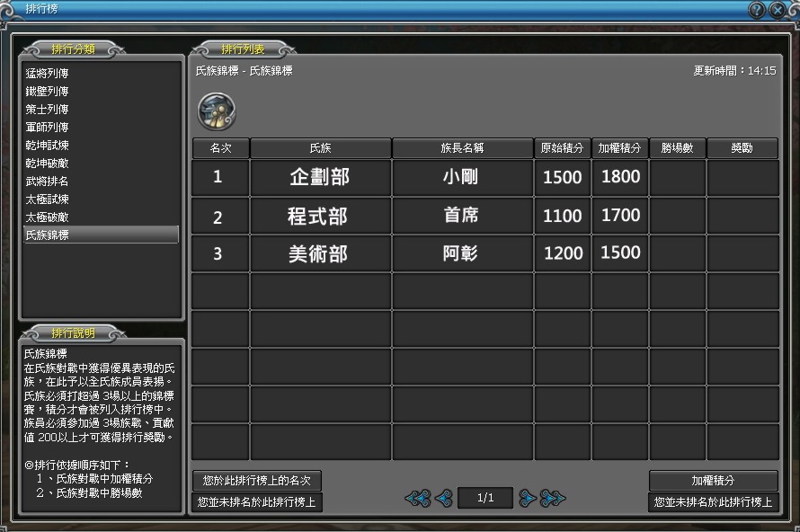Click the 加權積分 button
Screen dimensions: 800x532
[713, 481]
